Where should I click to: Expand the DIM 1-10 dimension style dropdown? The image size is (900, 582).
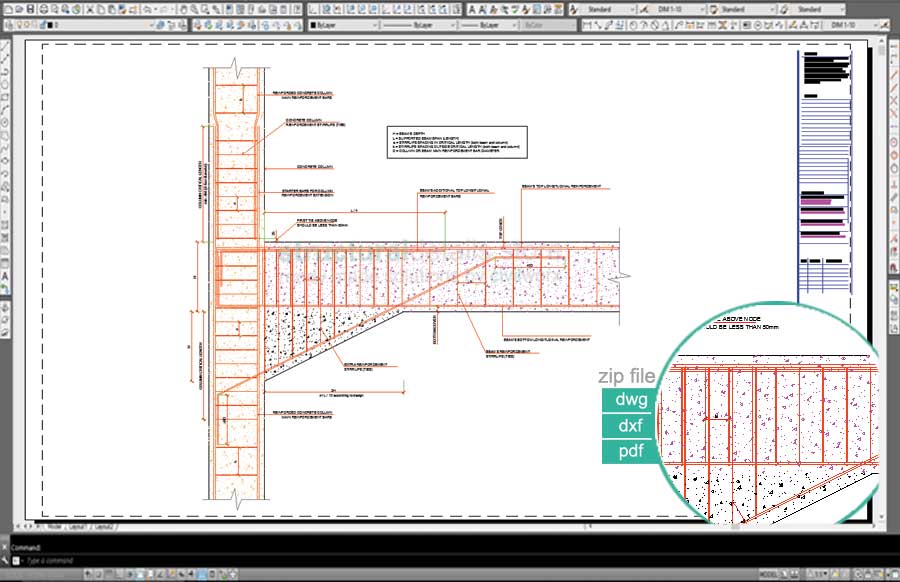coord(703,9)
